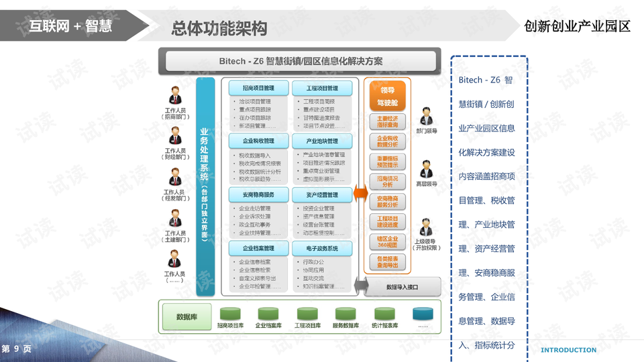Click the 招商部门 staff person icon
The image size is (644, 362).
(175, 95)
